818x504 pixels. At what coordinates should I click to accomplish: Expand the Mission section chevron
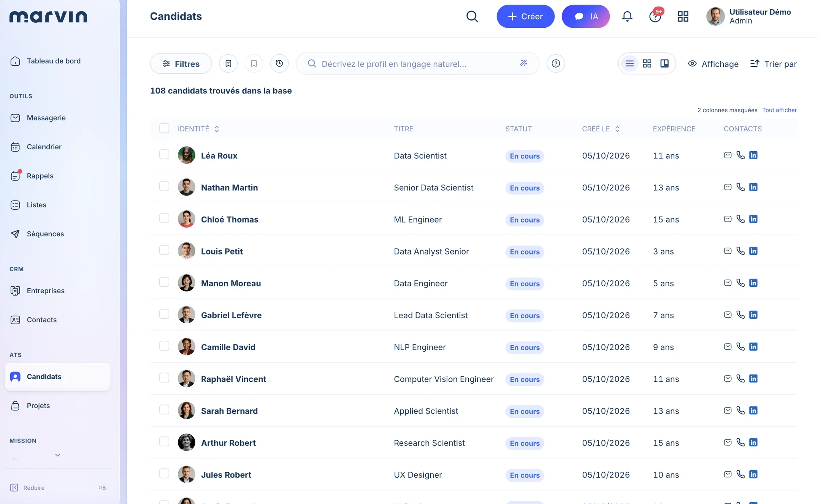pyautogui.click(x=58, y=455)
